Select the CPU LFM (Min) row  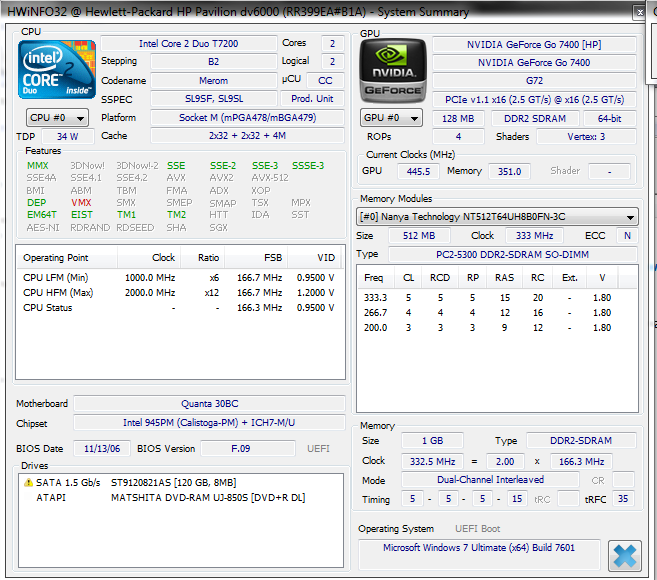(x=179, y=278)
